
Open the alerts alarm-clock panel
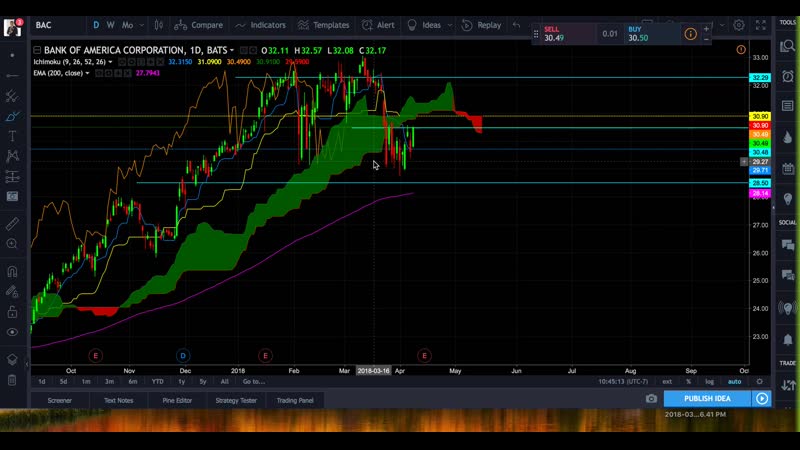pyautogui.click(x=787, y=76)
